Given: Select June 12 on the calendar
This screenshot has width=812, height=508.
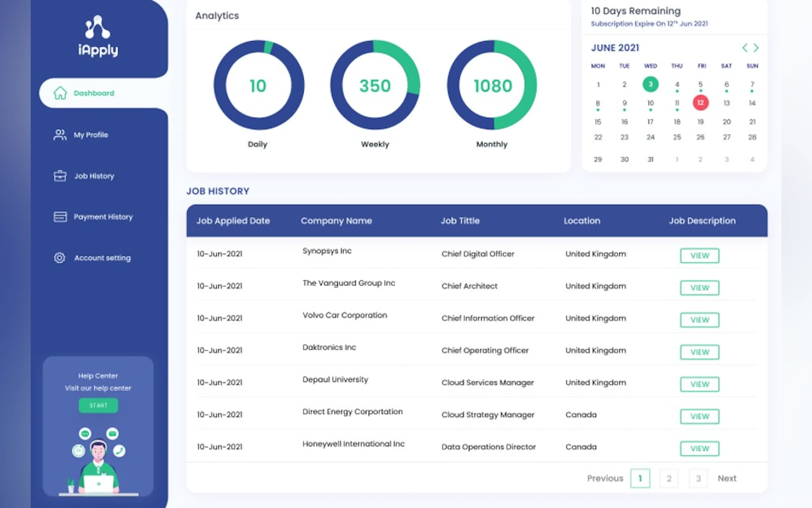Looking at the screenshot, I should coord(700,103).
